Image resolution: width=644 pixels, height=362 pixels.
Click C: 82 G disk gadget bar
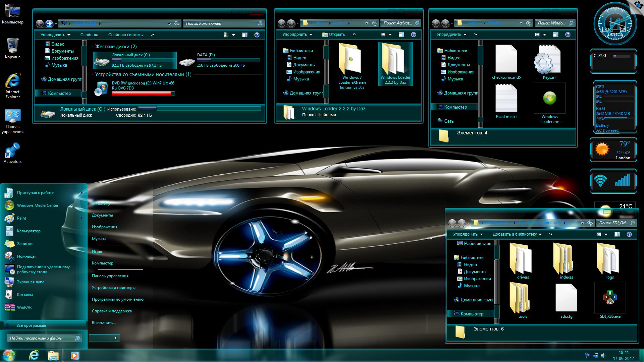pos(622,57)
